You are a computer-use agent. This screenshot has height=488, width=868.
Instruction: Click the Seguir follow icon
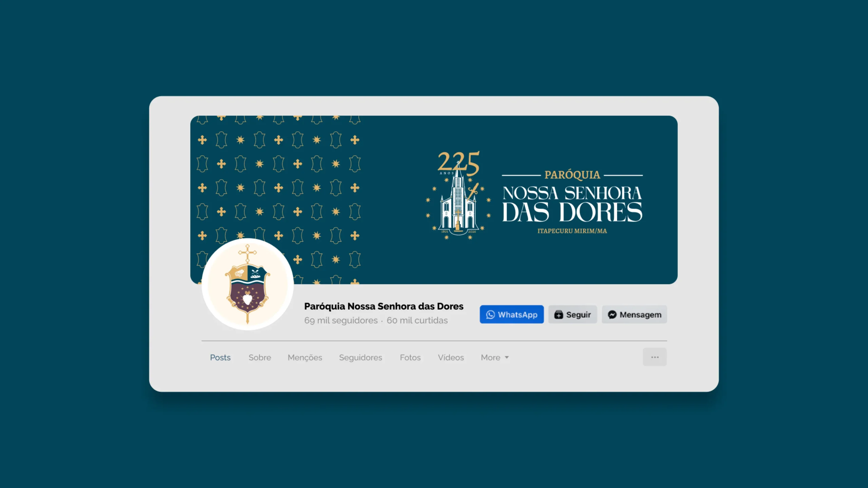pos(558,314)
